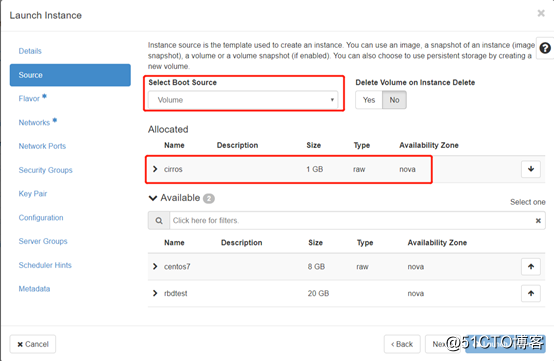Collapse the Available section
The image size is (554, 361).
point(153,198)
